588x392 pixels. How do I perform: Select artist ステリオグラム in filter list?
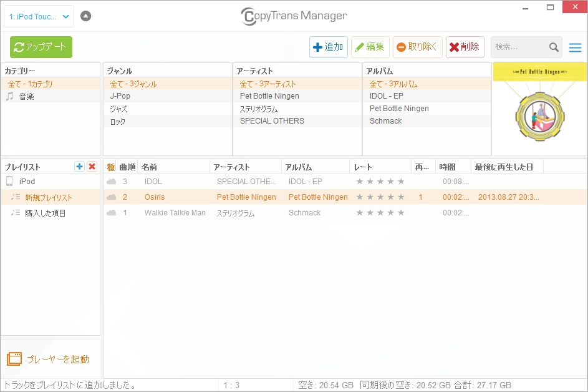point(297,109)
